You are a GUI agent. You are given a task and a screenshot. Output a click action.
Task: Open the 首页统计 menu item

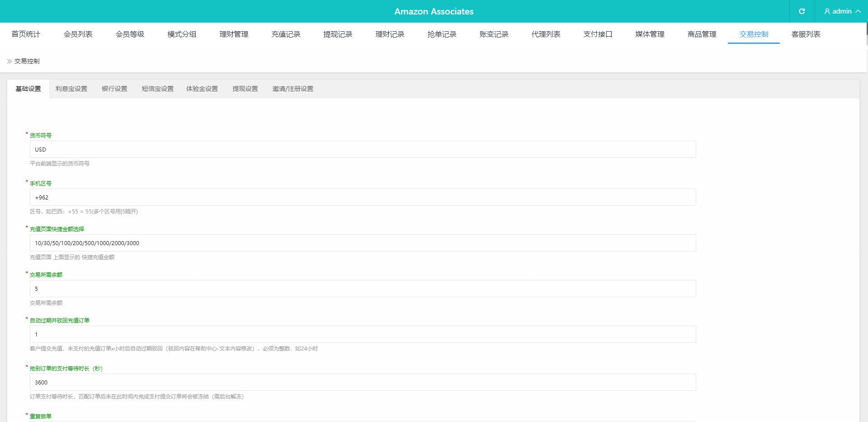[26, 34]
